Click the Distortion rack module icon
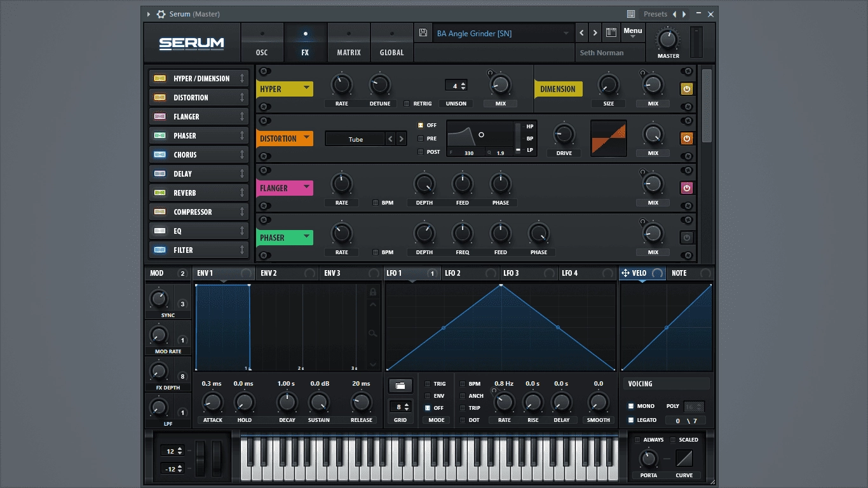This screenshot has height=488, width=868. (x=160, y=98)
